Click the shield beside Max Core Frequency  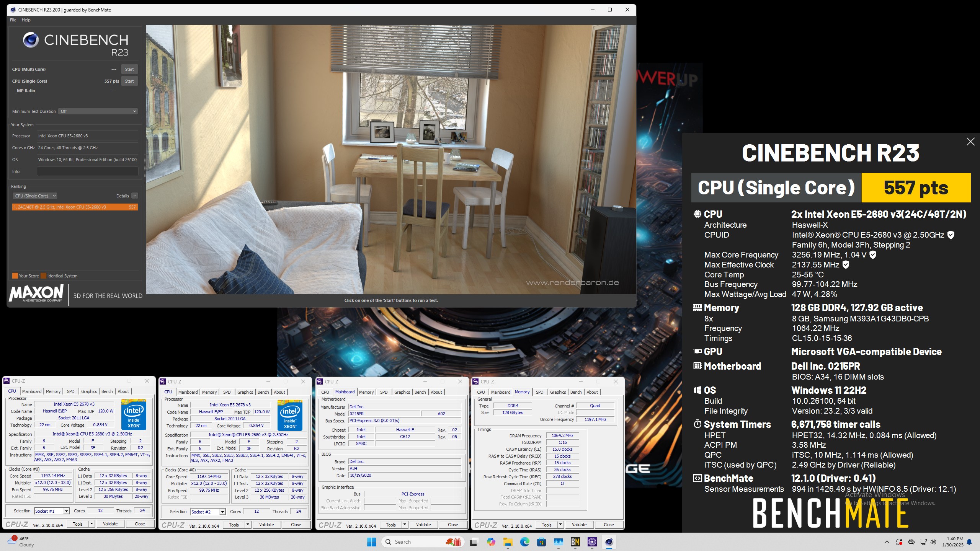point(873,254)
